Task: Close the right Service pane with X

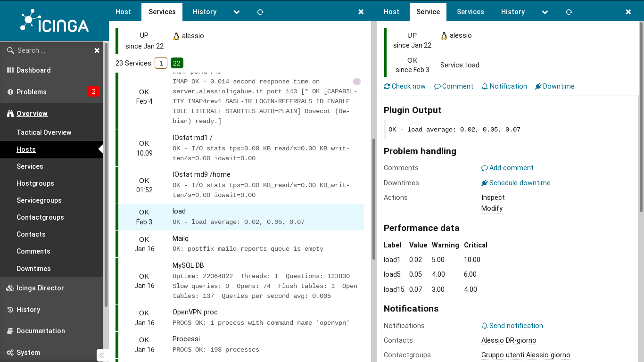Action: click(x=628, y=12)
